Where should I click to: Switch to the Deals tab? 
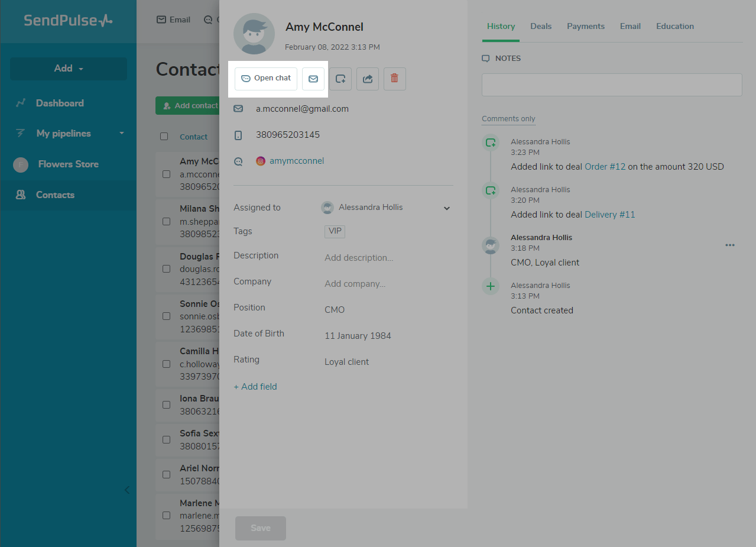541,26
